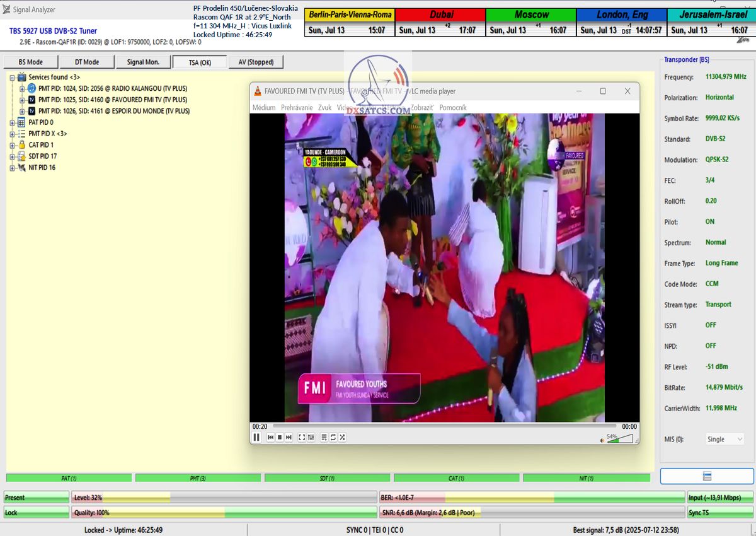Click the lock icon beside CAT PID 1
The width and height of the screenshot is (756, 536).
coord(21,145)
